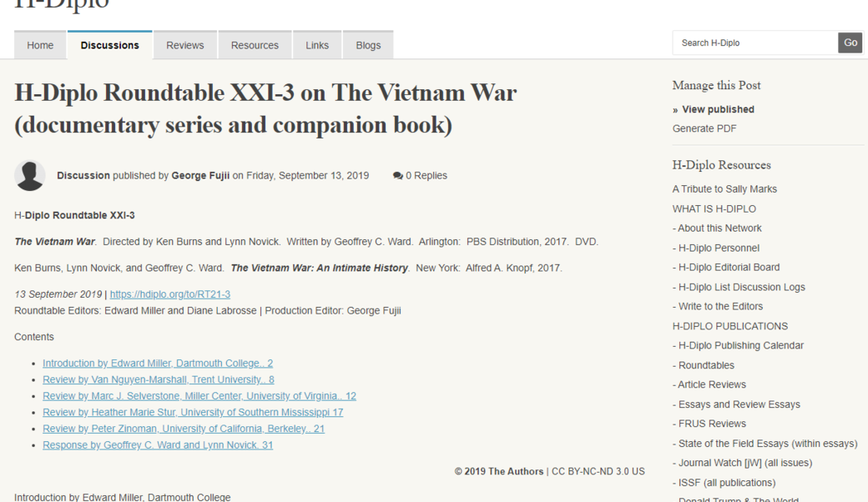The height and width of the screenshot is (502, 868).
Task: Click the View published link
Action: pyautogui.click(x=718, y=109)
